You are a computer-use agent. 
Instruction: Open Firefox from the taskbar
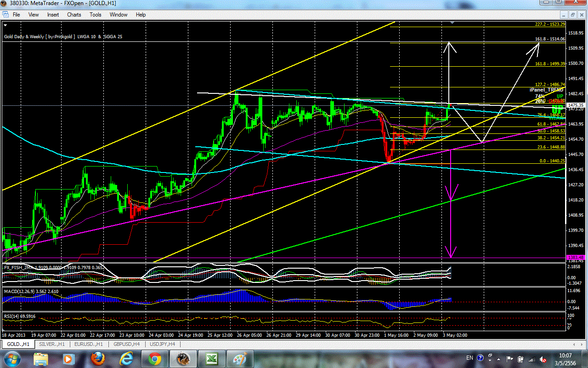click(97, 359)
